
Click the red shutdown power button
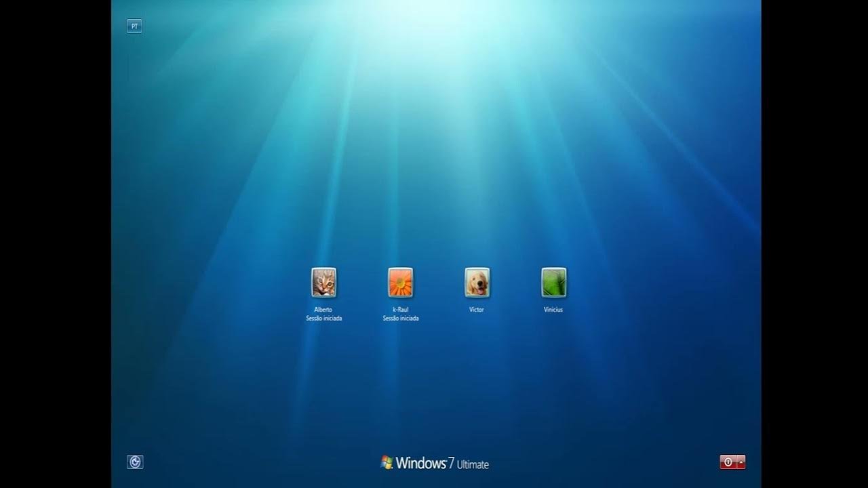pyautogui.click(x=728, y=462)
